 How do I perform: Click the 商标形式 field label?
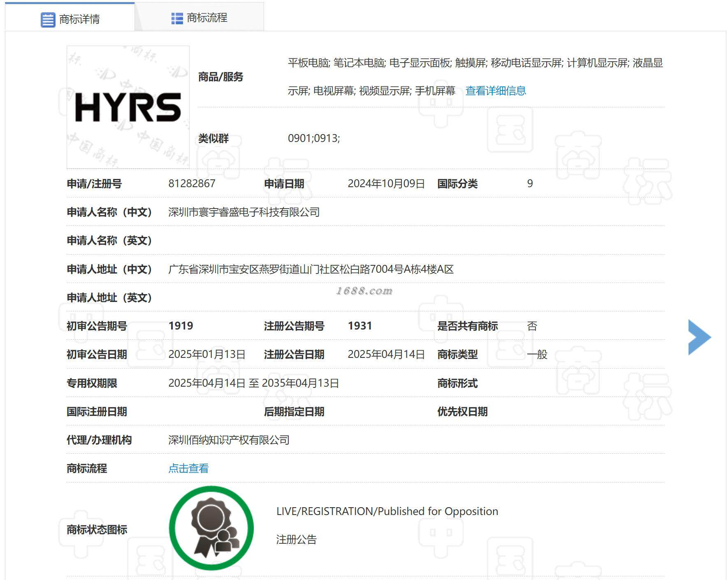point(457,383)
